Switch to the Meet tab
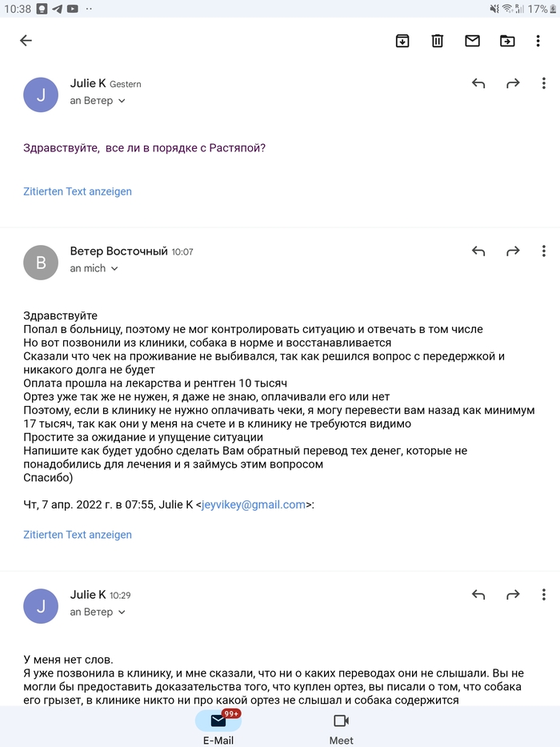This screenshot has width=560, height=747. pyautogui.click(x=342, y=727)
